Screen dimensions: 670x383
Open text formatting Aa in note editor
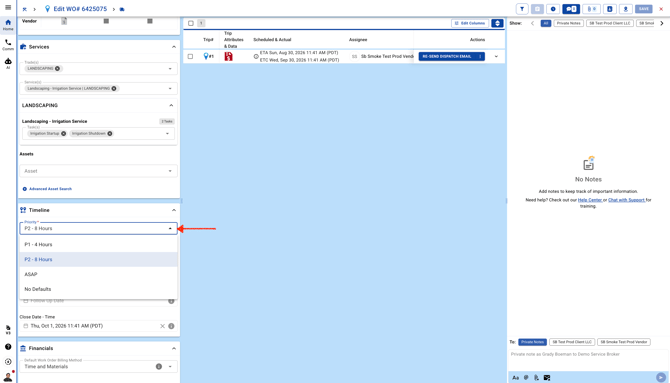point(515,377)
